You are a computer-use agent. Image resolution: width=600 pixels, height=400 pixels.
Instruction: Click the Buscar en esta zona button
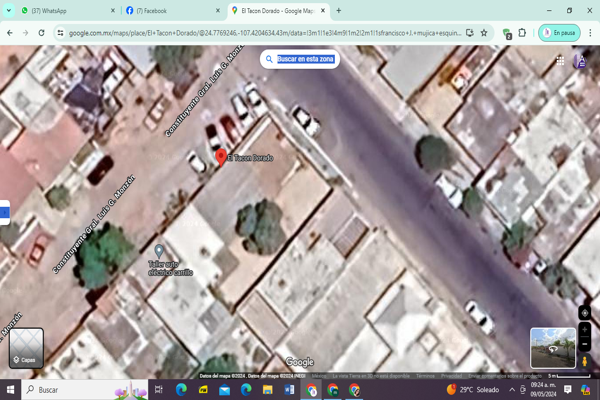point(300,59)
